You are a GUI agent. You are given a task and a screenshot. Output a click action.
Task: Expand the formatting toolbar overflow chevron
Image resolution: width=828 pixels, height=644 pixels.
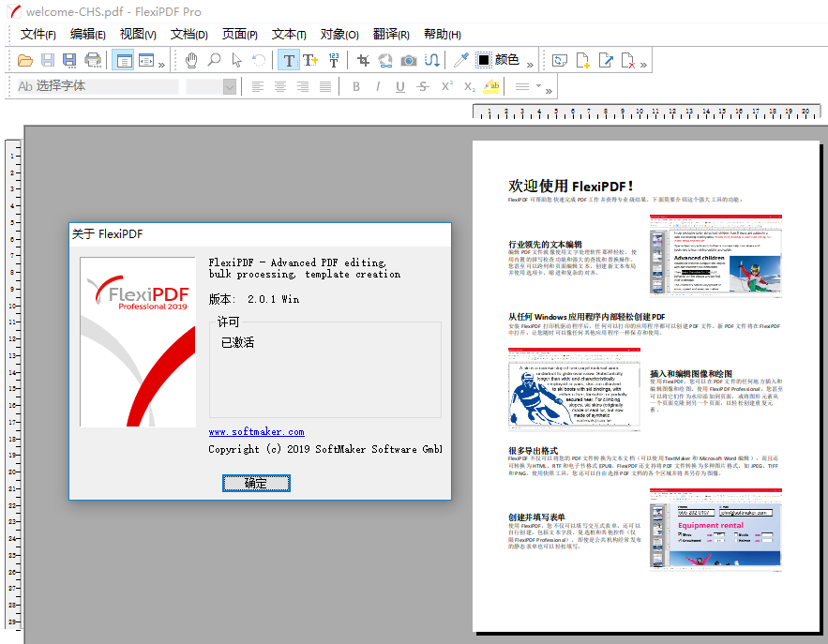click(x=549, y=91)
